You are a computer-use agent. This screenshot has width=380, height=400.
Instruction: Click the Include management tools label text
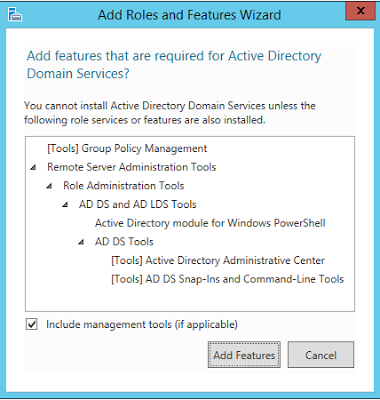pos(142,324)
